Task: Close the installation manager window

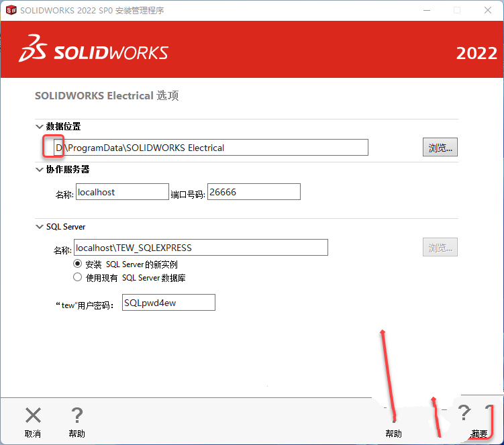Action: (x=488, y=10)
